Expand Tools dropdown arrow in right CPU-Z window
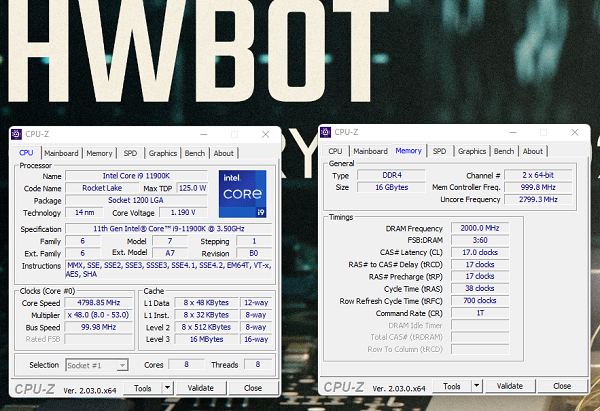This screenshot has width=600, height=411. [476, 386]
